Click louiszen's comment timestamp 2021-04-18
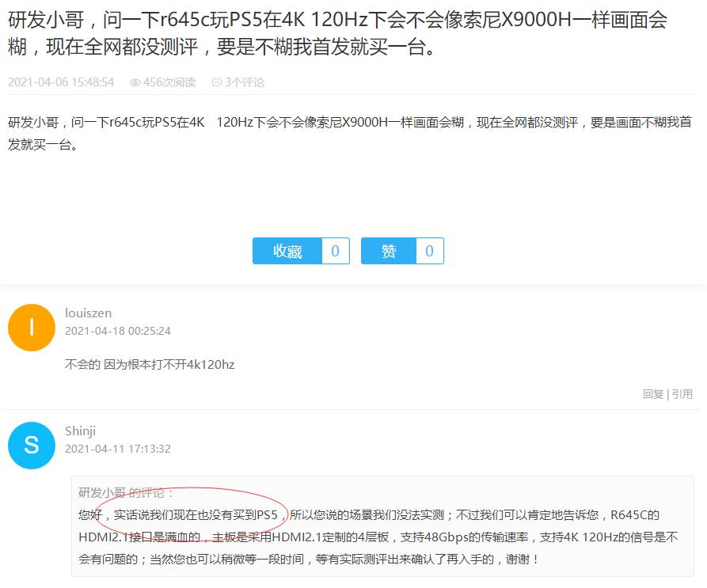Image resolution: width=707 pixels, height=588 pixels. pos(118,331)
